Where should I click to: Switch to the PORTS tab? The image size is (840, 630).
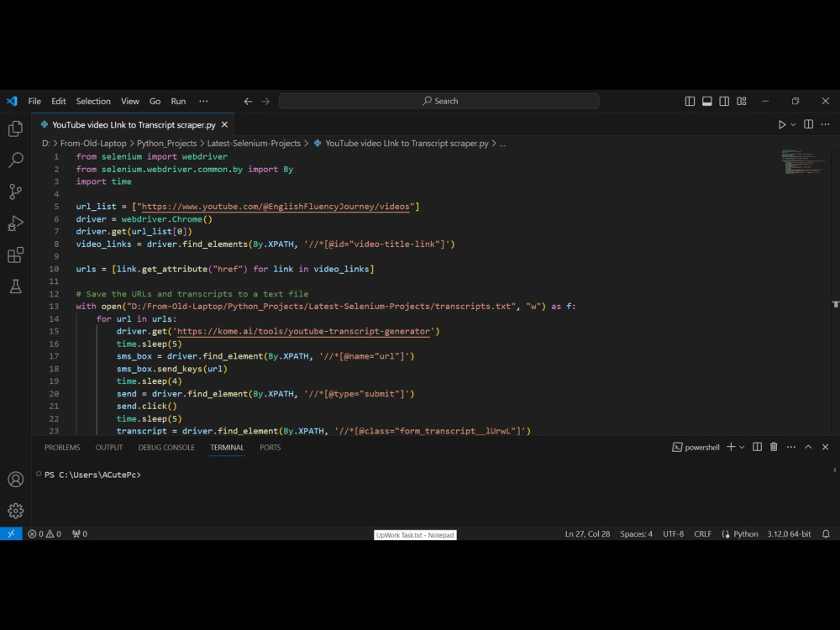click(x=270, y=448)
